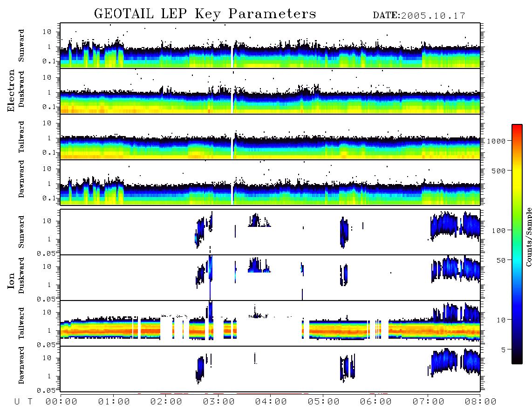
Task: Click the 'GEOTAIL LEP Key Parameters' title
Action: click(x=205, y=14)
